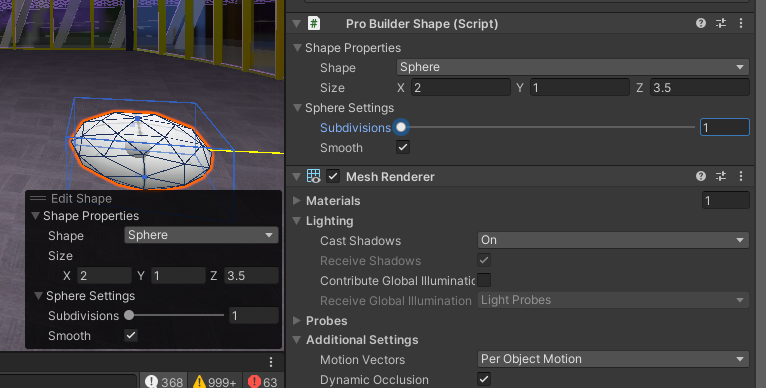The image size is (766, 388).
Task: Collapse Shape Properties in Edit Shape overlay
Action: [x=36, y=216]
